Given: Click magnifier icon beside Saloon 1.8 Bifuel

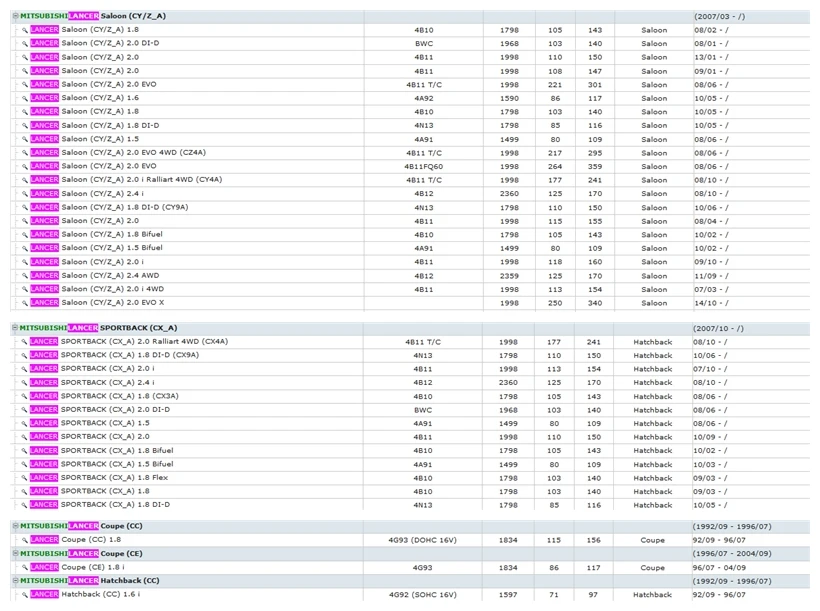Looking at the screenshot, I should pos(25,234).
